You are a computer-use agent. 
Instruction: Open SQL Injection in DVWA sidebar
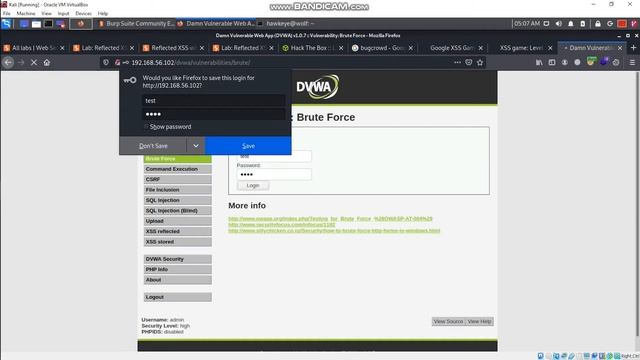click(x=178, y=200)
